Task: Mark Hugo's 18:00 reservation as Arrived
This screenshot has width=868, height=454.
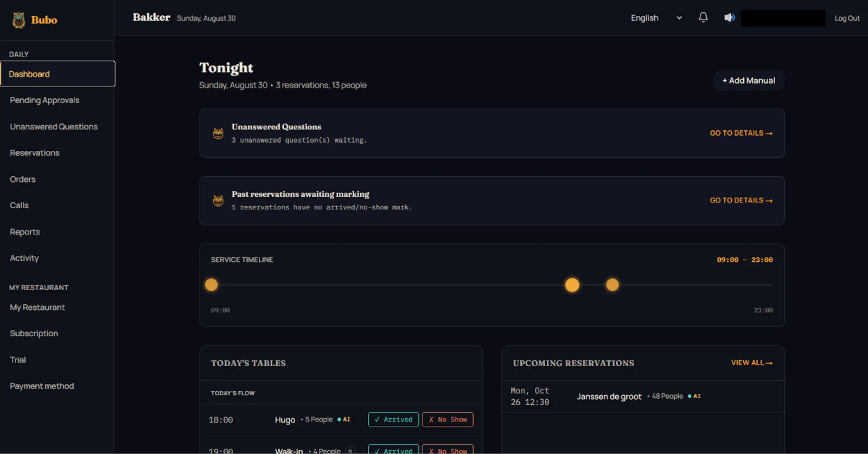Action: click(393, 420)
